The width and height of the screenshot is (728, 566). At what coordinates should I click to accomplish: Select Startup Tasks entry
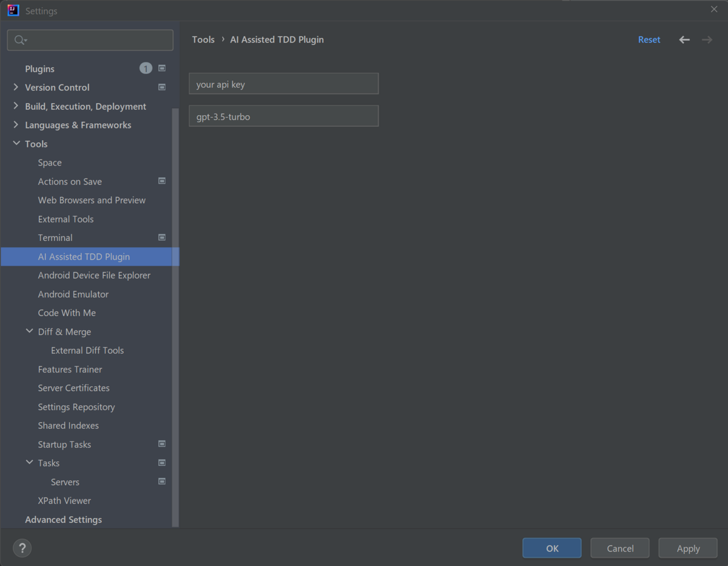(64, 445)
